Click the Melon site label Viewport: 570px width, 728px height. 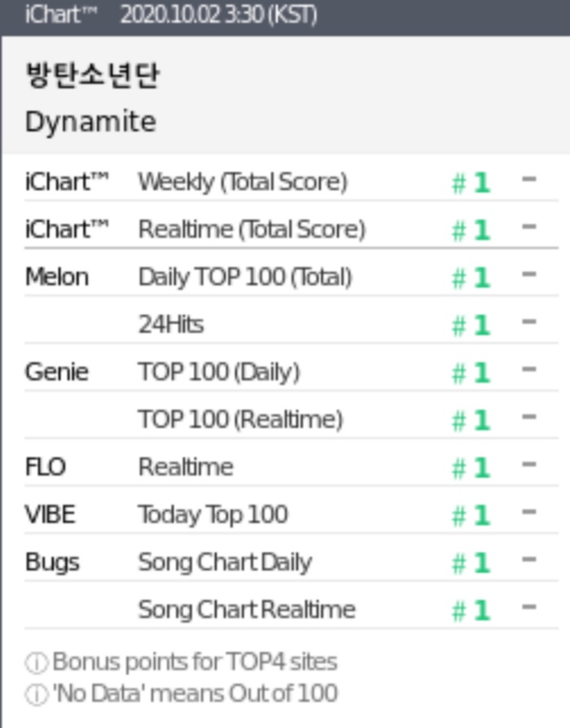57,277
